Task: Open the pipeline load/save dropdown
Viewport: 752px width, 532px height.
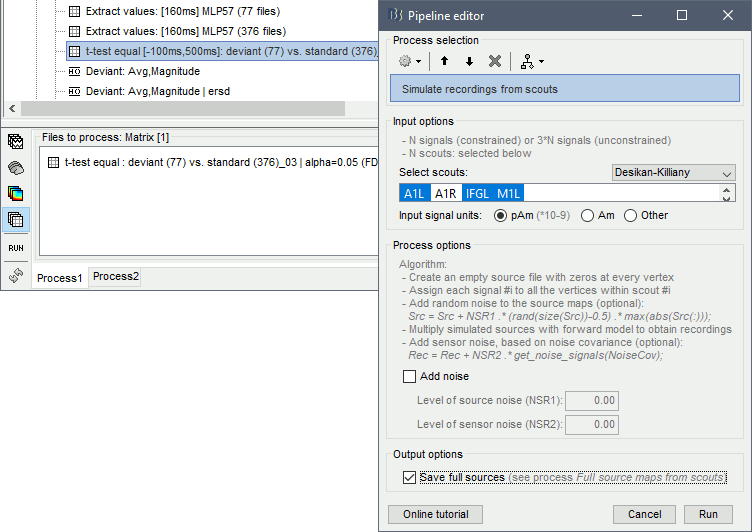Action: pos(532,61)
